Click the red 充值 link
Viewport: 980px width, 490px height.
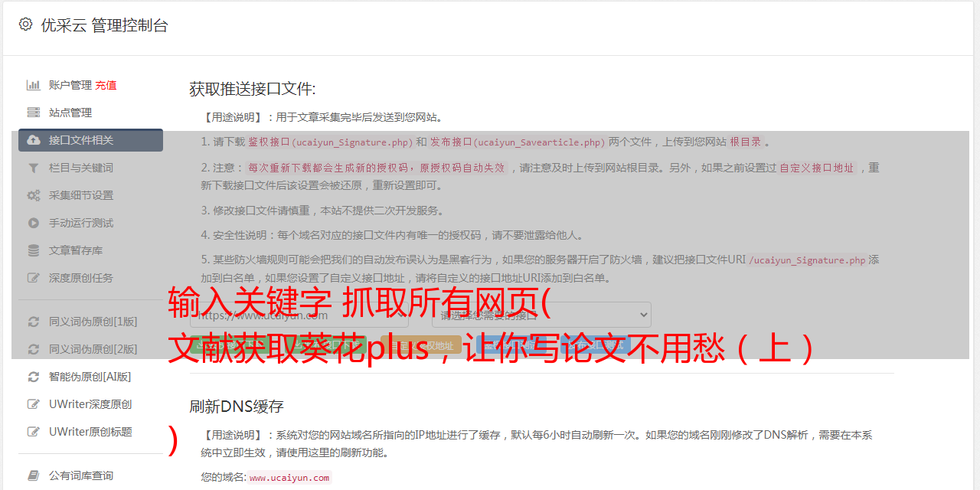106,85
